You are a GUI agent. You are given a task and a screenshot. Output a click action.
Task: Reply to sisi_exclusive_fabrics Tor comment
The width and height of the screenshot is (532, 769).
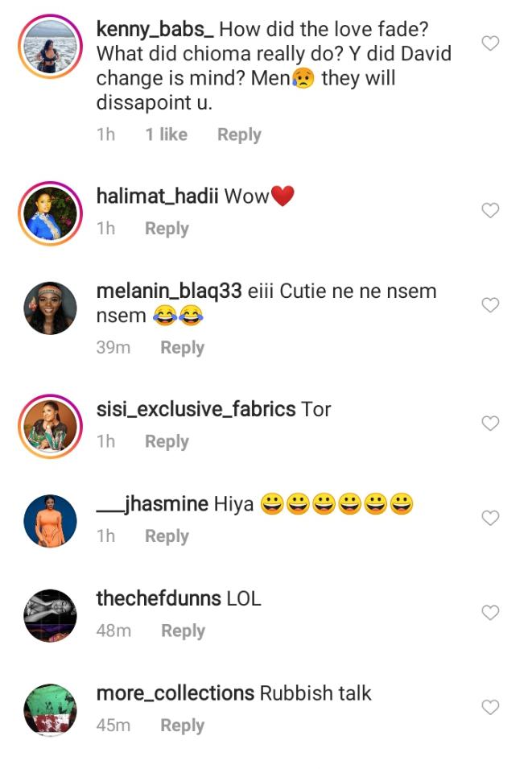167,442
